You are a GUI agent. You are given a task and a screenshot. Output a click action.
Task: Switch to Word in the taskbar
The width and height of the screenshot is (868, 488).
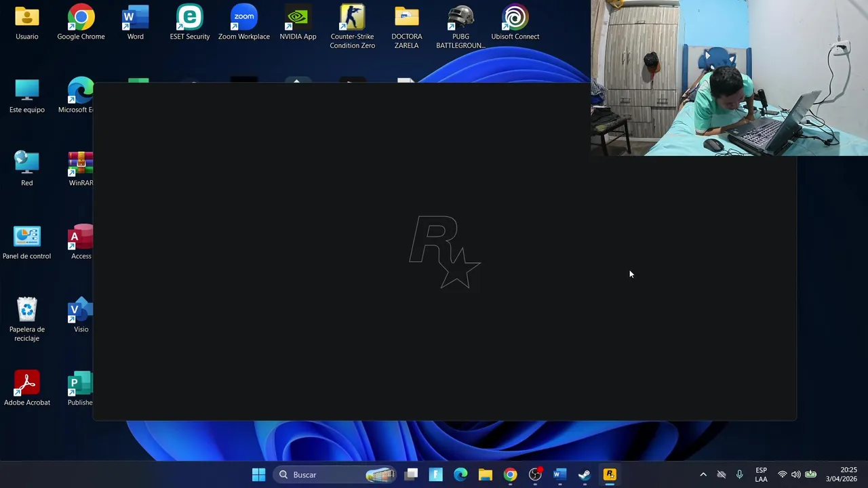click(x=559, y=474)
